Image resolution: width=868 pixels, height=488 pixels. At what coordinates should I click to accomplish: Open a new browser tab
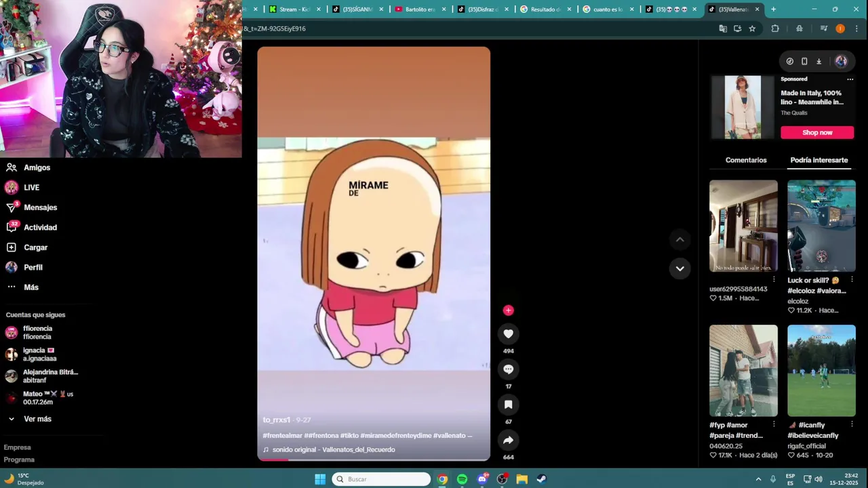pos(773,9)
